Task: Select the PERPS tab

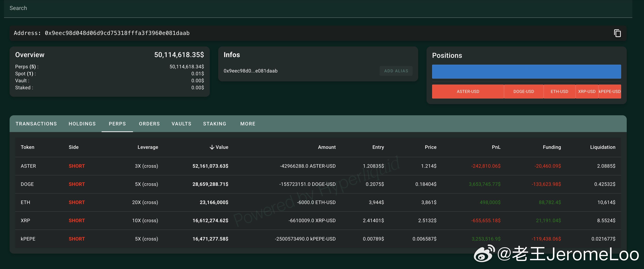Action: (117, 124)
